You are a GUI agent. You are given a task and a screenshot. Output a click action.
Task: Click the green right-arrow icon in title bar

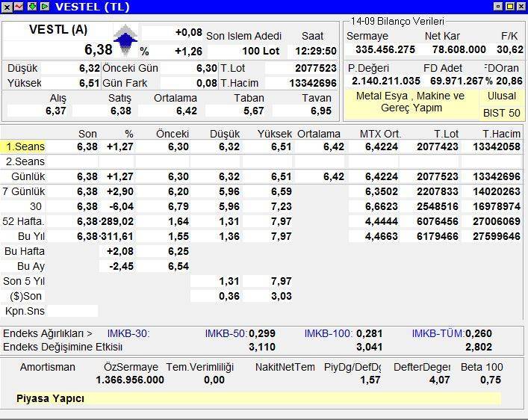pyautogui.click(x=44, y=7)
